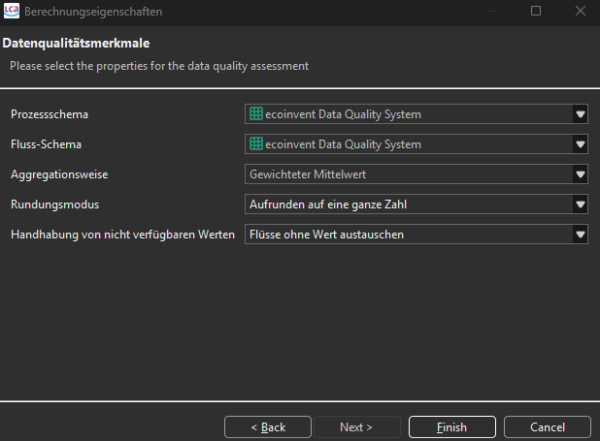The height and width of the screenshot is (441, 600).
Task: Open the Aggregationsweise dropdown arrow
Action: (x=580, y=174)
